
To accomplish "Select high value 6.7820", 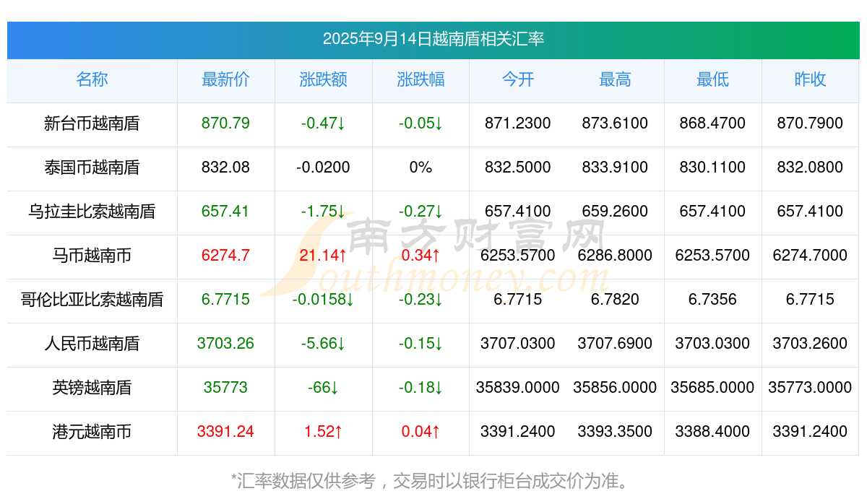I will coord(615,300).
